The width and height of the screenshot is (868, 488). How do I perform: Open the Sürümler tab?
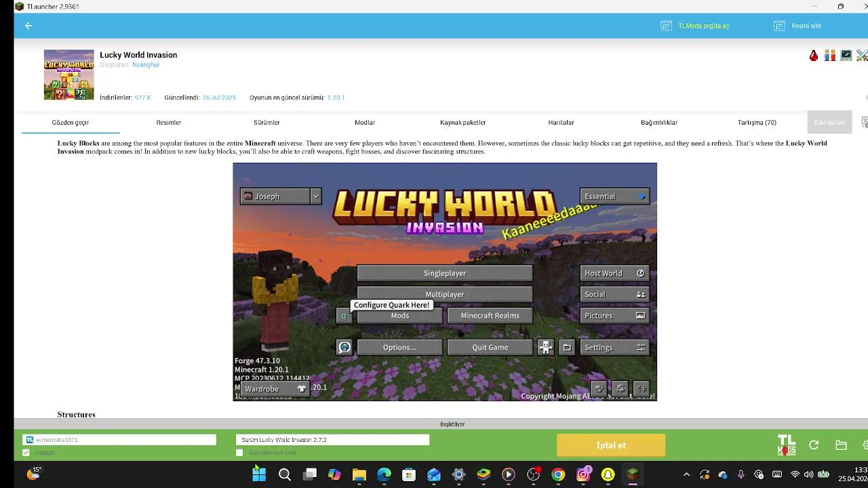pyautogui.click(x=267, y=123)
